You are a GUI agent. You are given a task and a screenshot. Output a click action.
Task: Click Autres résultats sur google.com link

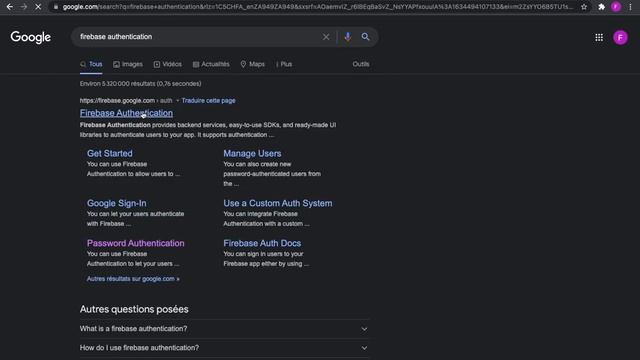[133, 279]
